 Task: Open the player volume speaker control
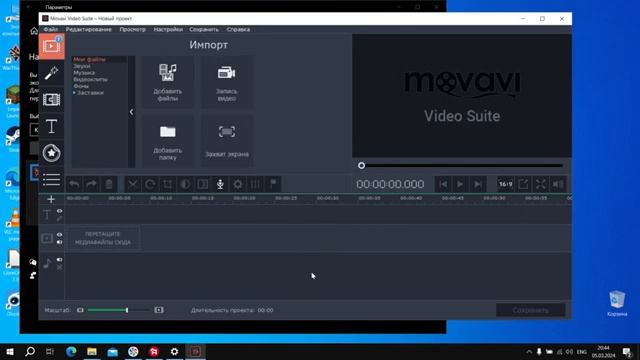(x=558, y=184)
